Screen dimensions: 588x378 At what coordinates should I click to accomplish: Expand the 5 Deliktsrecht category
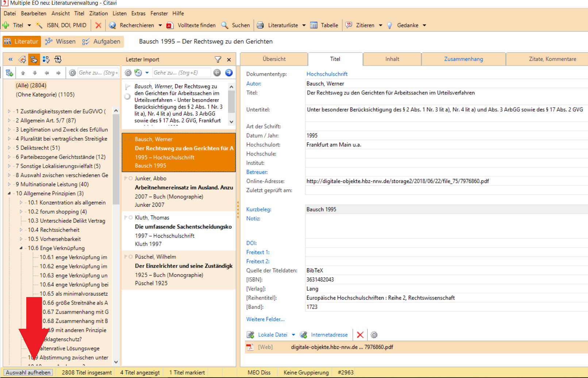click(x=9, y=148)
